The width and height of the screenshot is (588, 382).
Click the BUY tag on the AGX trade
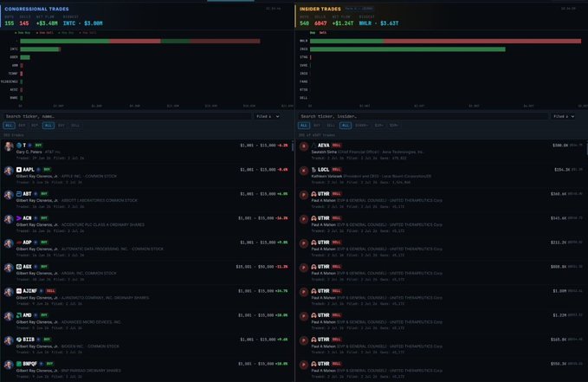(x=44, y=267)
